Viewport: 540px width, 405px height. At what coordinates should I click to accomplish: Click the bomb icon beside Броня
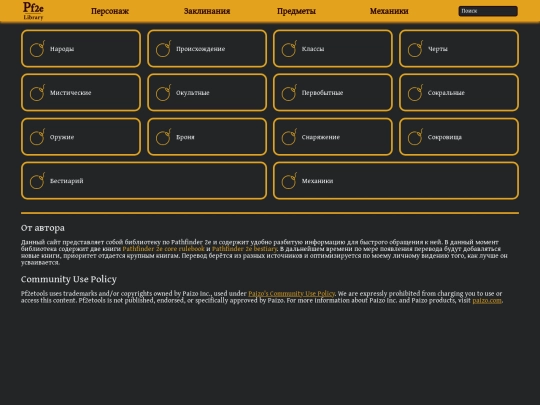[x=163, y=137]
